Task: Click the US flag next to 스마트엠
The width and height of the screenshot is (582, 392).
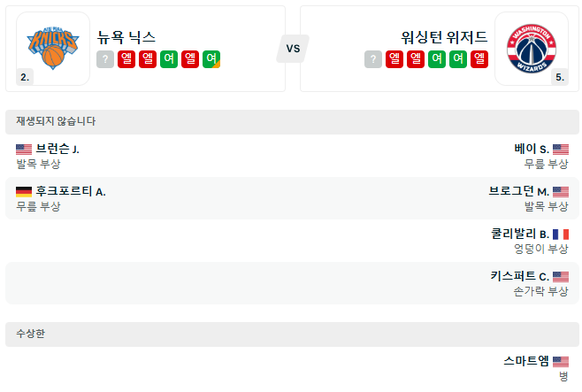Action: [561, 361]
